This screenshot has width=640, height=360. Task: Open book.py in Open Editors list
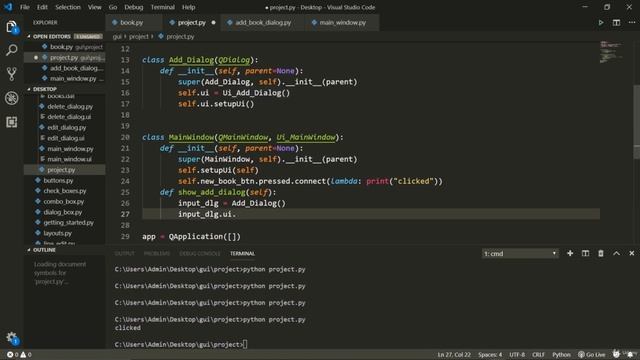[64, 47]
